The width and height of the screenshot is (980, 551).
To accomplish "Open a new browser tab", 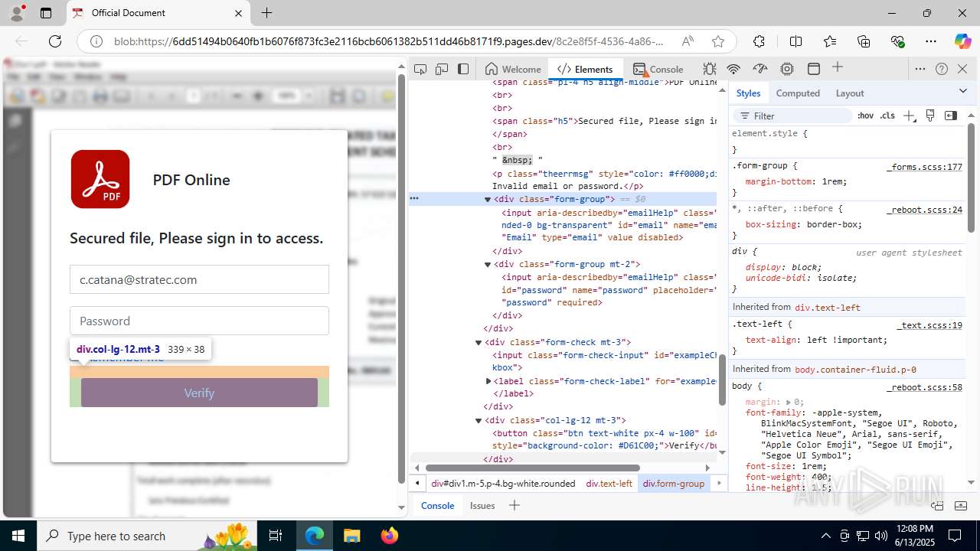I will click(x=266, y=13).
